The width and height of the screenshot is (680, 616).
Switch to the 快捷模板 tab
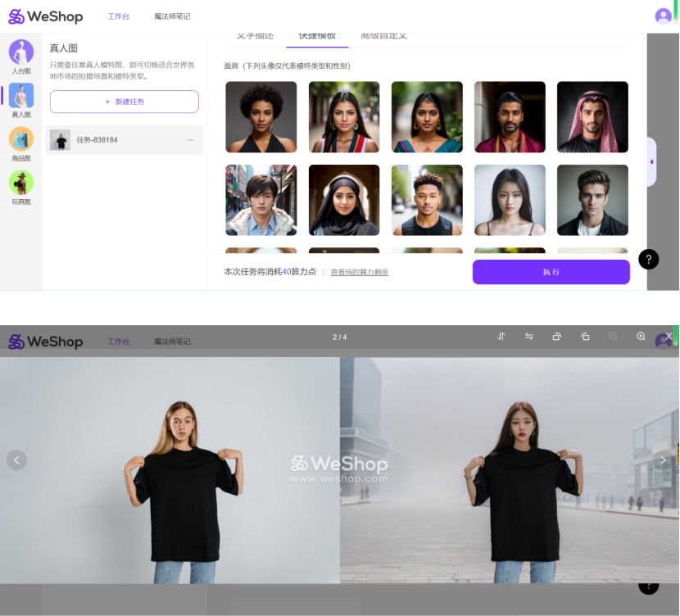coord(317,36)
